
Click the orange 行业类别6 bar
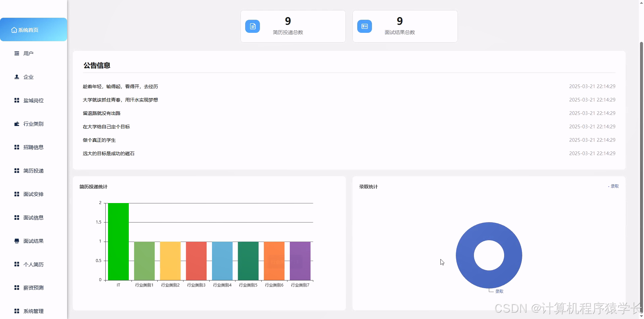[274, 261]
